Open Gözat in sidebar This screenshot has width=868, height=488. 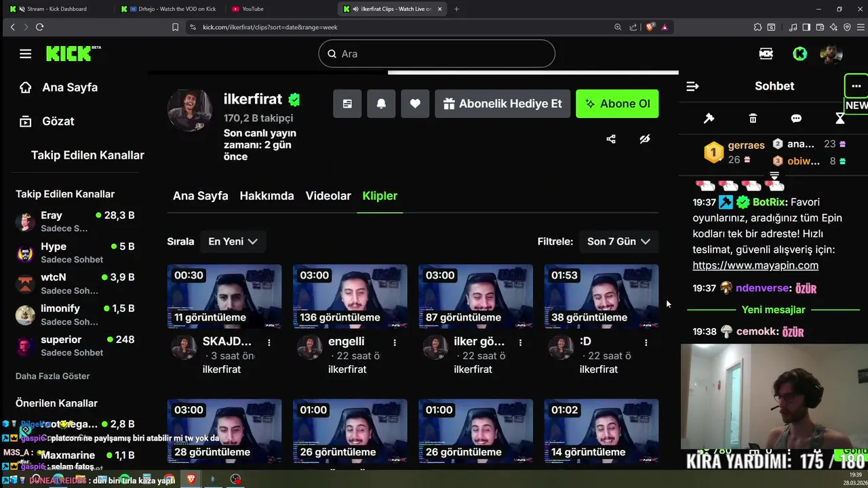(x=47, y=121)
